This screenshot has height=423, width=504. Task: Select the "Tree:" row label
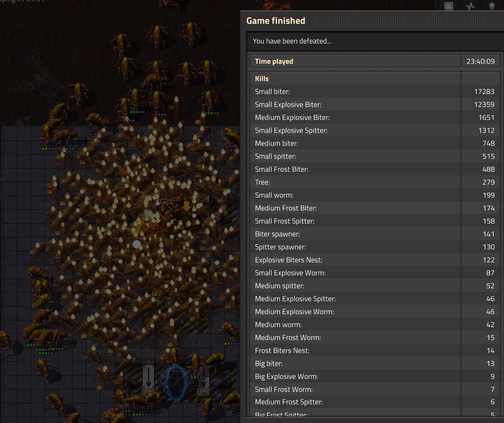point(262,182)
